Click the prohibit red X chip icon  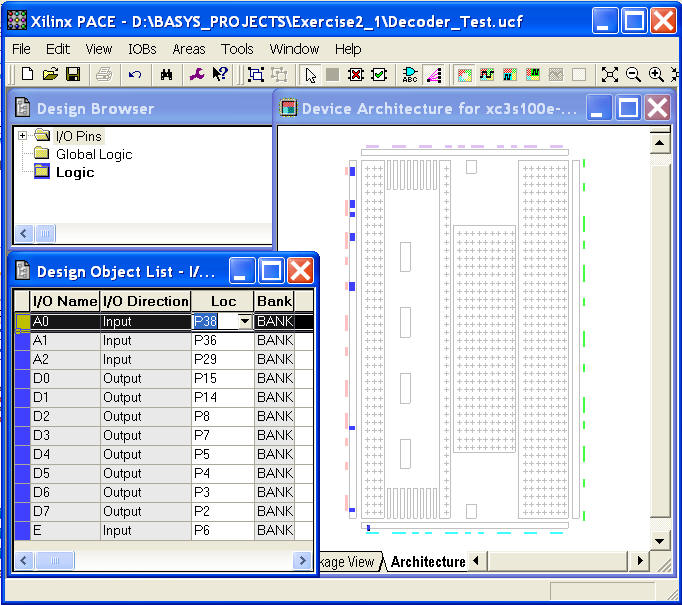click(356, 74)
